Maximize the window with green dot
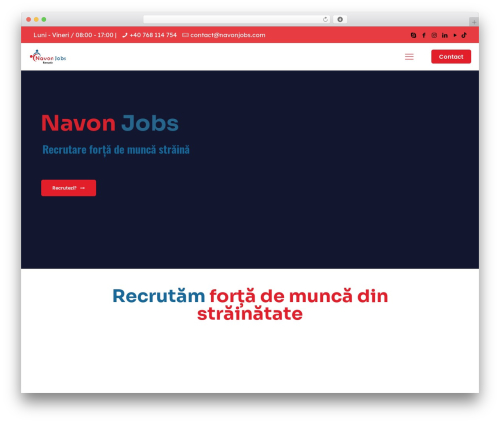The height and width of the screenshot is (423, 500). pos(44,19)
